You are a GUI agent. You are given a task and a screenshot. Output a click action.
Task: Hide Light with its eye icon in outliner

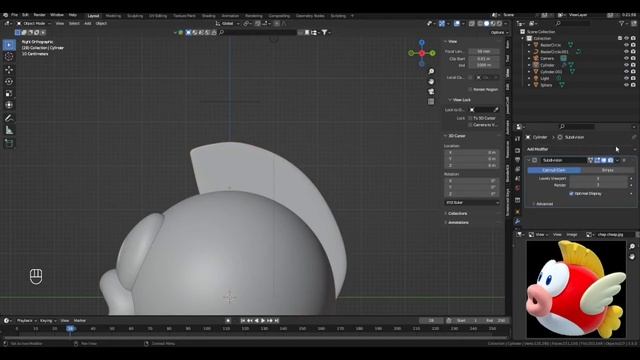click(x=627, y=78)
